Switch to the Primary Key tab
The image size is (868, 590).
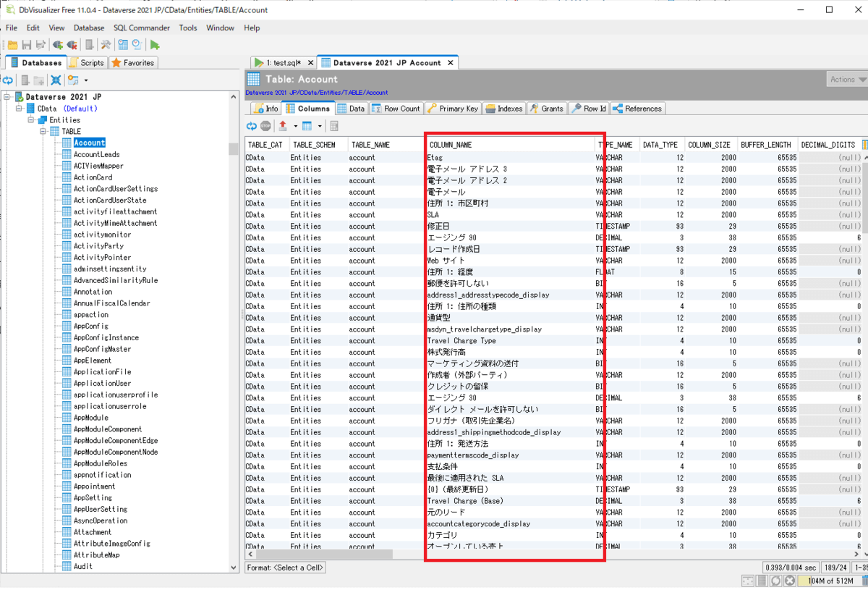coord(452,109)
